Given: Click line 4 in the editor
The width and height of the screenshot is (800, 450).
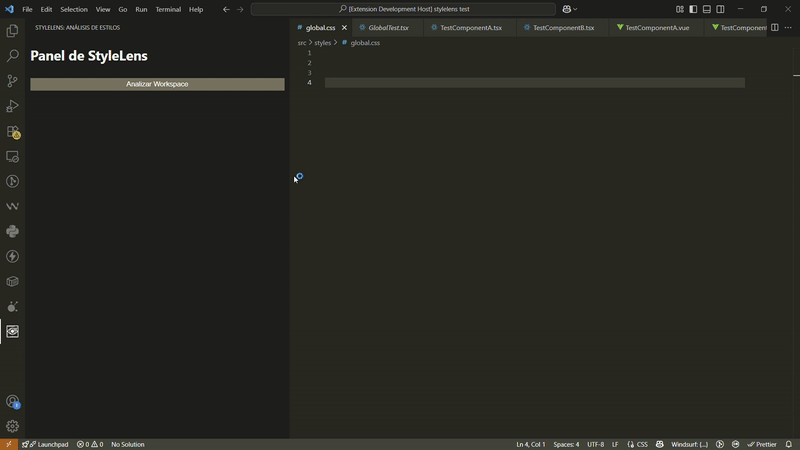Looking at the screenshot, I should pos(535,83).
